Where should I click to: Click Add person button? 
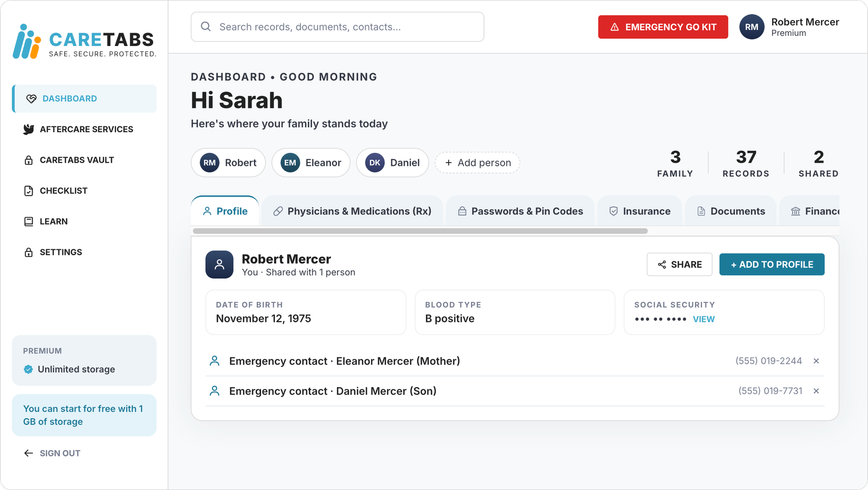coord(477,163)
